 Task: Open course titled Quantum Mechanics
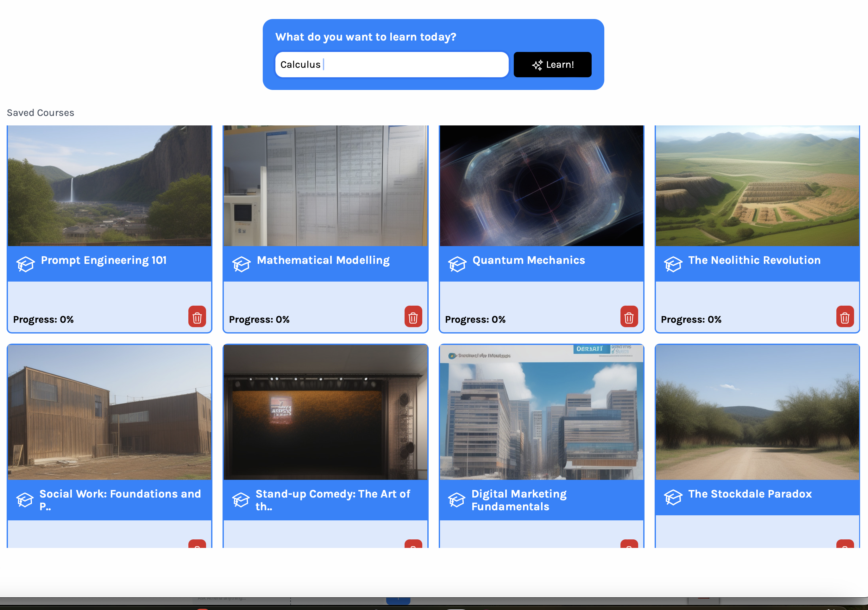[x=529, y=260]
